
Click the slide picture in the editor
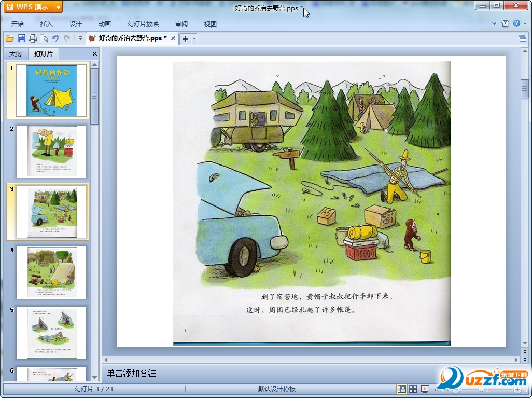[x=312, y=203]
